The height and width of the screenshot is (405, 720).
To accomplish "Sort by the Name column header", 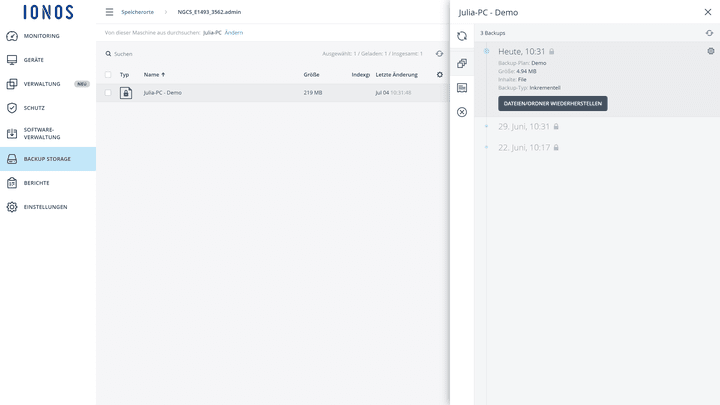I will tap(154, 75).
